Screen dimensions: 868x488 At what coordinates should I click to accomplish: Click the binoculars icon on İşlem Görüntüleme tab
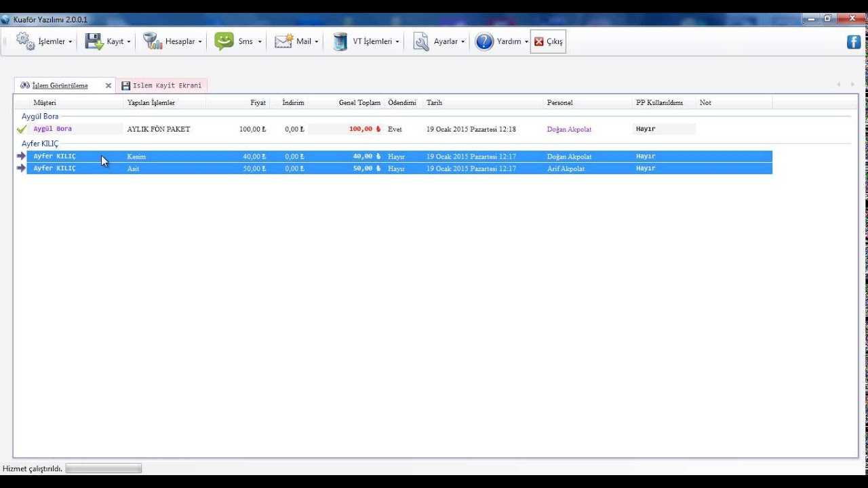(25, 85)
